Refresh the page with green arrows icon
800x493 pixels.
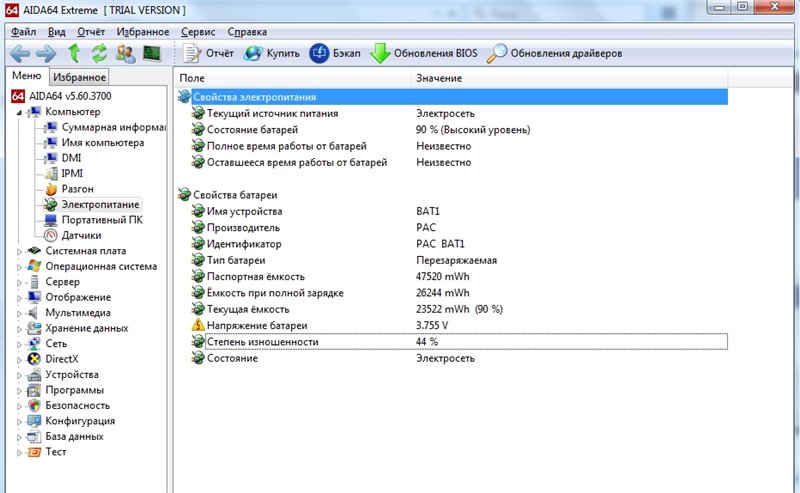click(99, 53)
